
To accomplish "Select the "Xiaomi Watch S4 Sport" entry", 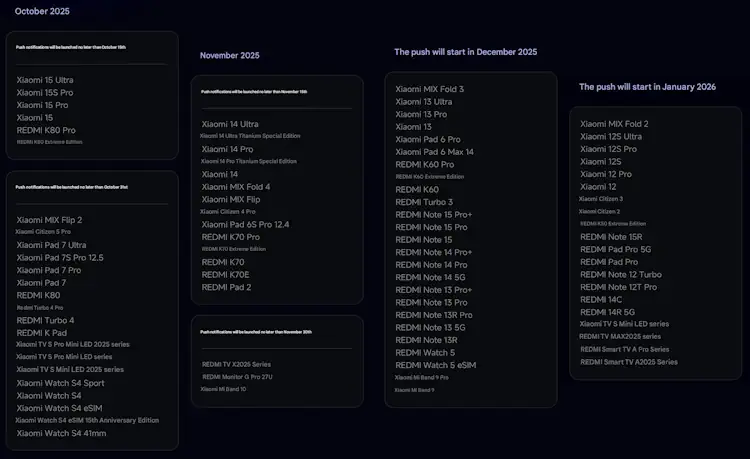I will click(60, 383).
